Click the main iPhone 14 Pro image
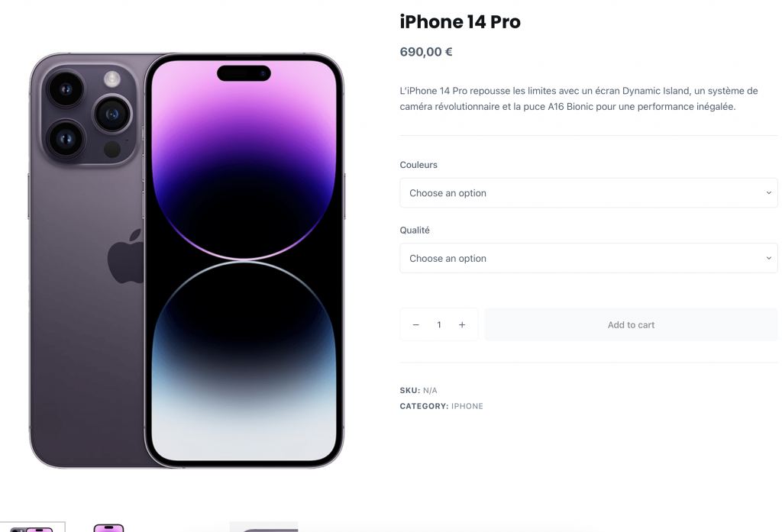Screen dimensions: 782x532 pyautogui.click(x=186, y=260)
